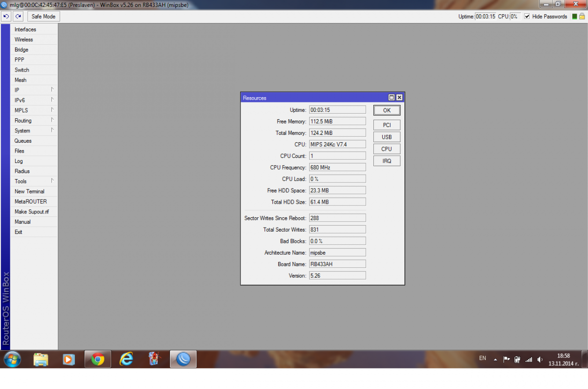Screen dimensions: 588x389
Task: Close the Resources window
Action: click(x=399, y=98)
